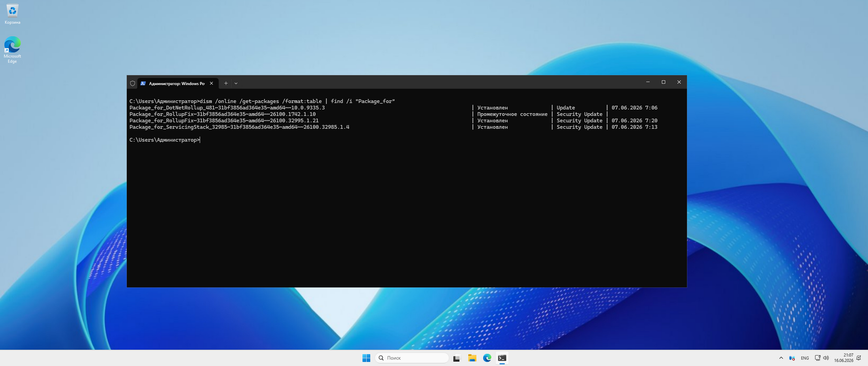Open network status tray icon
This screenshot has height=366, width=868.
tap(818, 358)
